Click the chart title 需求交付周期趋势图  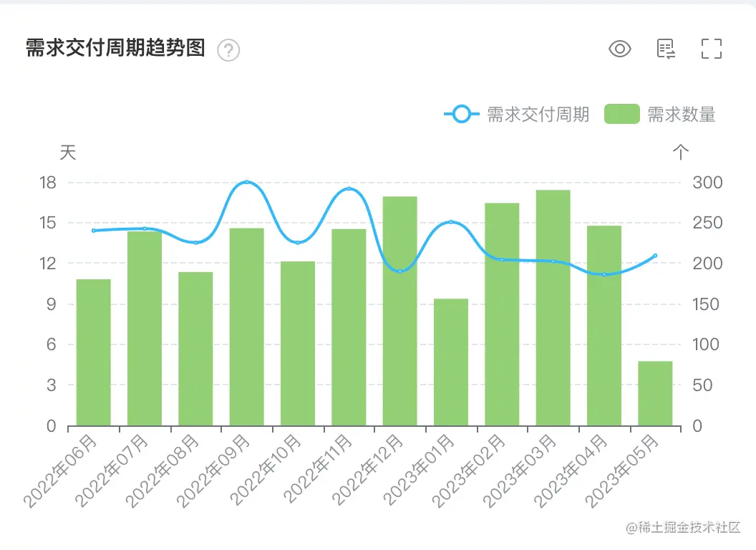tap(116, 48)
